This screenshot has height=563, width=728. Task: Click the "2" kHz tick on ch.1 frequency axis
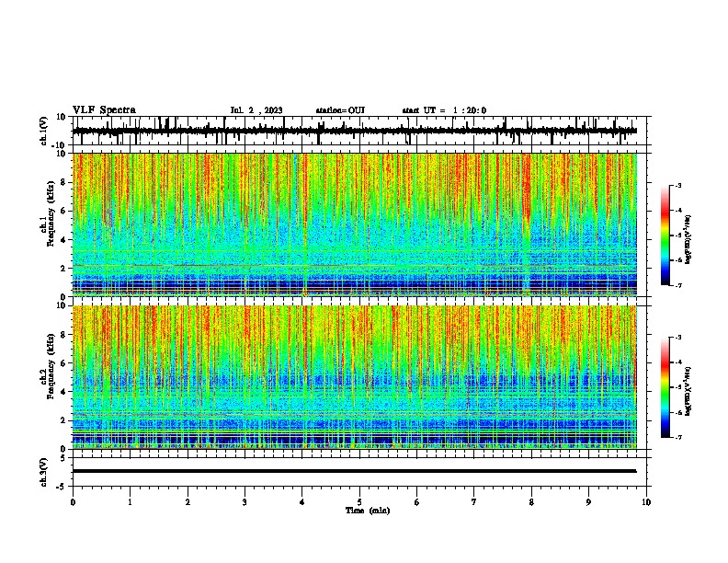click(x=64, y=269)
